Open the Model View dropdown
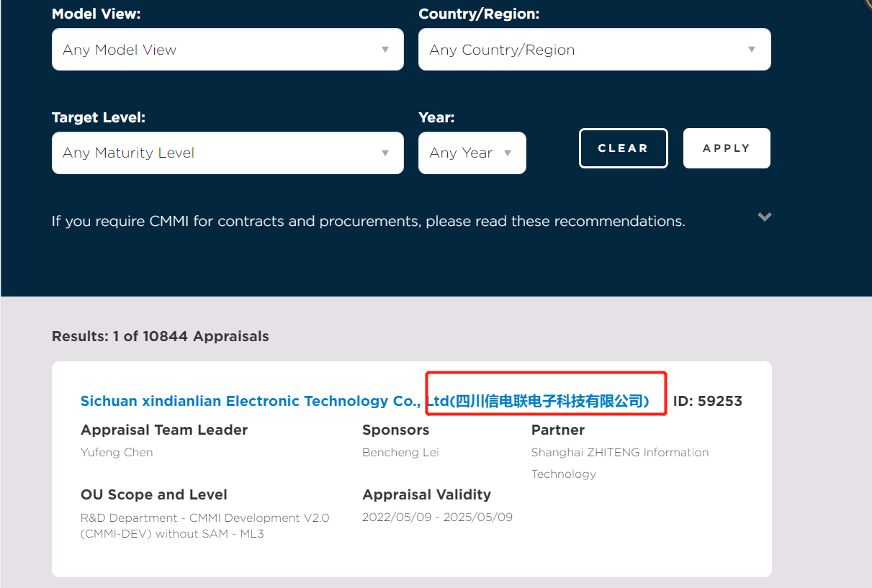Viewport: 872px width, 588px height. [x=228, y=50]
